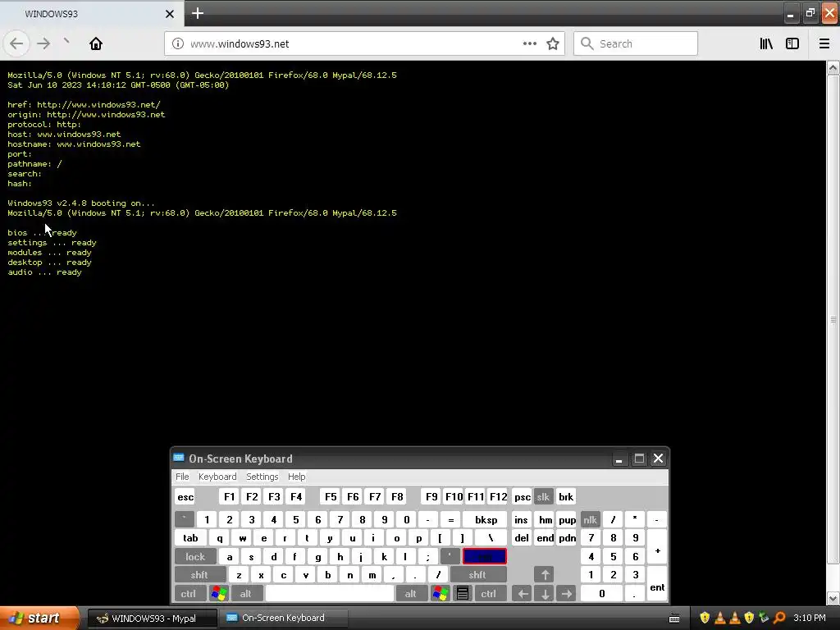Screen dimensions: 840x630
Task: Click the numpad ent key
Action: coord(657,584)
